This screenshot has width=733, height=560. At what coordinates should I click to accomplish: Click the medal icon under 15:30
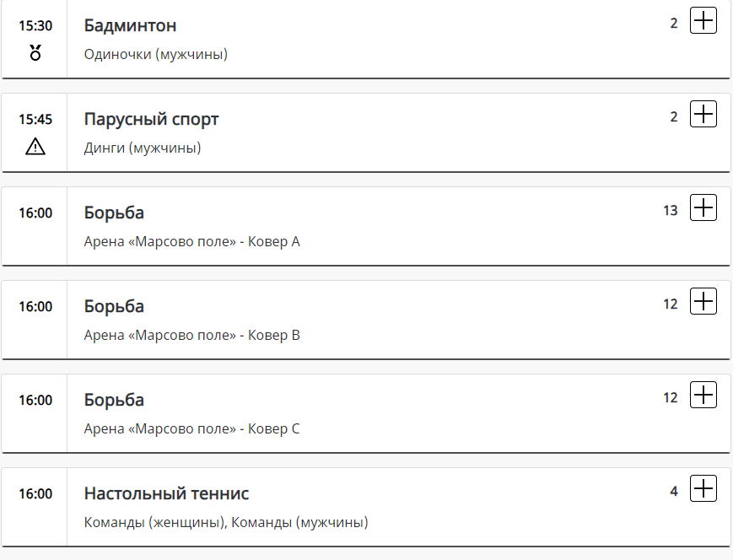35,53
